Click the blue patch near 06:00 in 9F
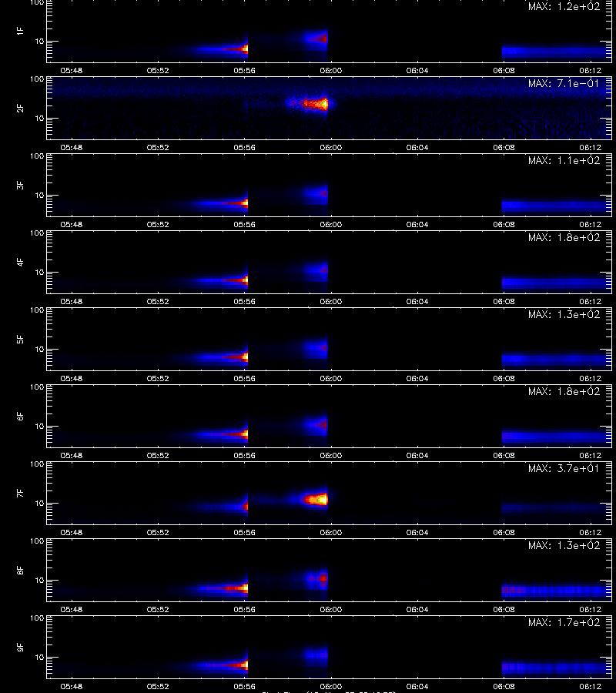Viewport: 616px width, 693px height. (316, 654)
